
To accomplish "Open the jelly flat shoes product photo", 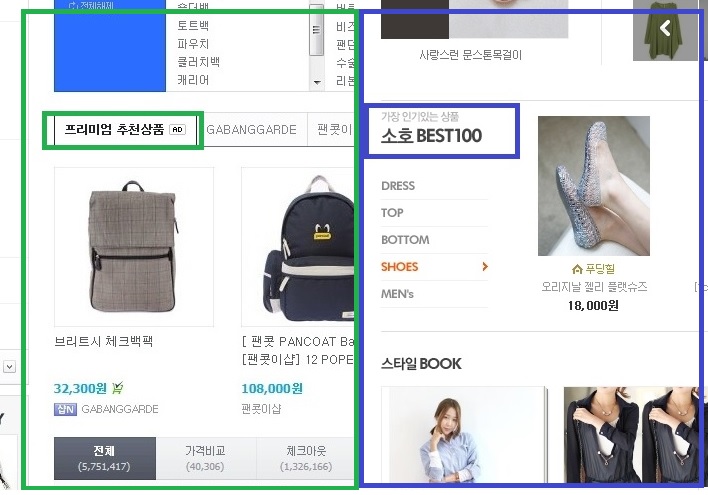I will [594, 186].
